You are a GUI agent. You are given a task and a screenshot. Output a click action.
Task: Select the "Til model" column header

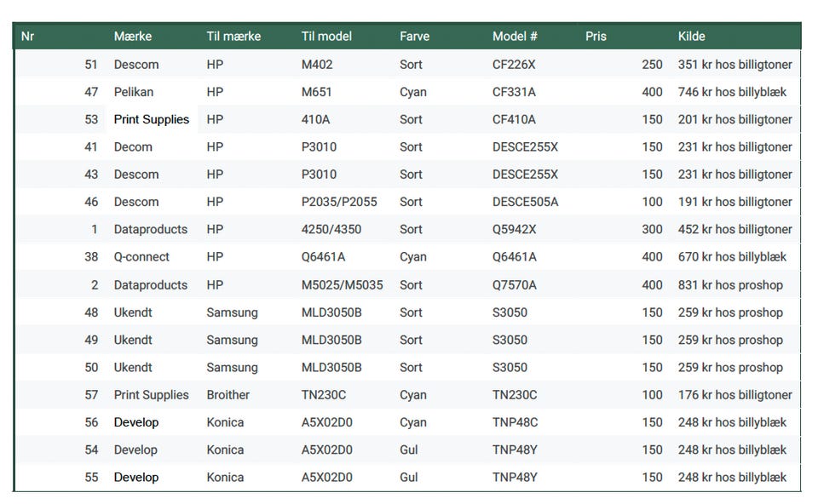coord(326,37)
